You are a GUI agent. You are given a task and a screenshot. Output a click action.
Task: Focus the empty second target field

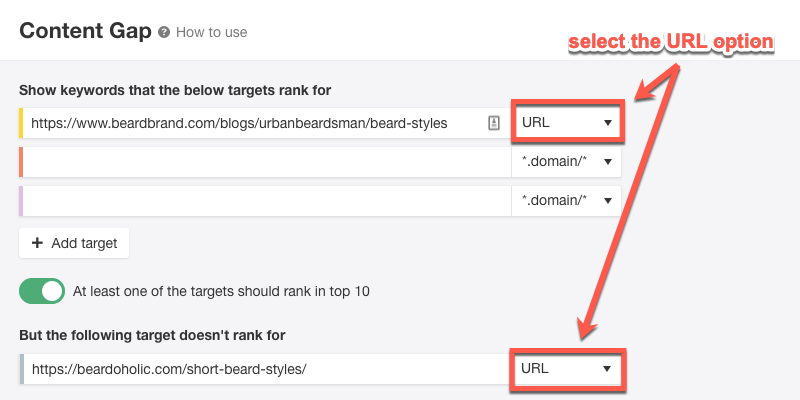coord(265,162)
